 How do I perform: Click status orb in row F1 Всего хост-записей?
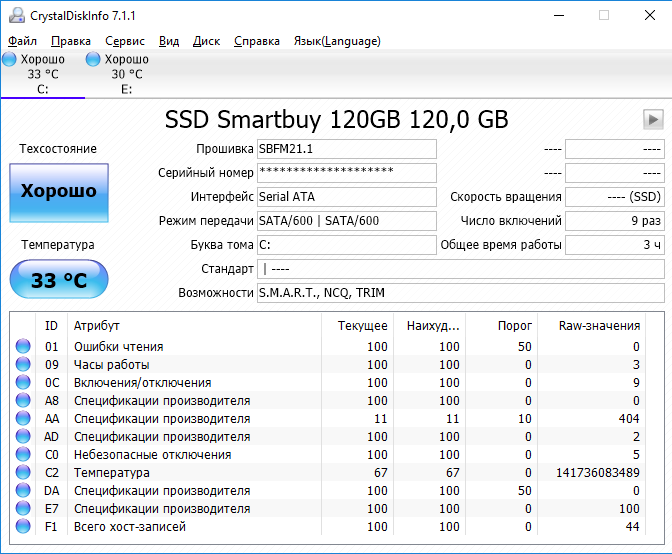pyautogui.click(x=23, y=526)
